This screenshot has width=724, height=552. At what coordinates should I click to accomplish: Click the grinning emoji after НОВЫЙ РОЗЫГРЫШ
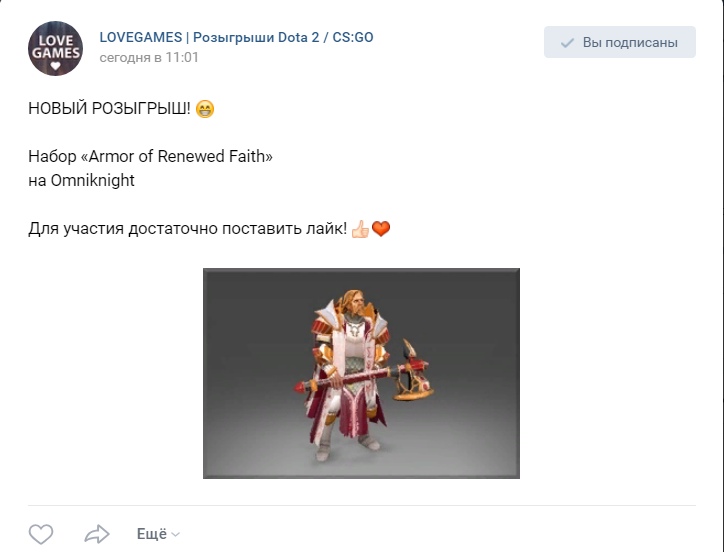(205, 109)
